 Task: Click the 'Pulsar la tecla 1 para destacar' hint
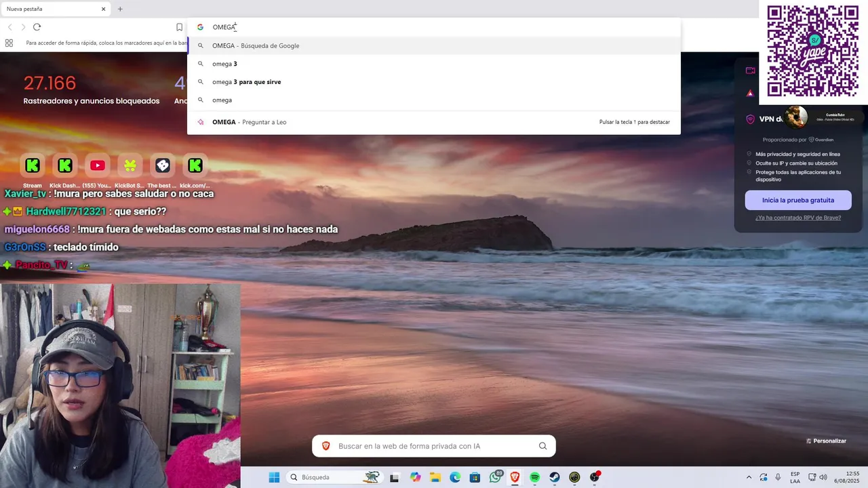(635, 122)
